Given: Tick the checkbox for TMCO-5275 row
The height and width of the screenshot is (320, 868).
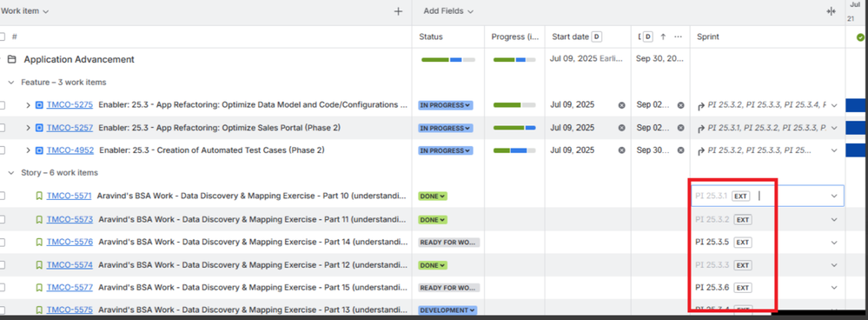Looking at the screenshot, I should tap(3, 104).
